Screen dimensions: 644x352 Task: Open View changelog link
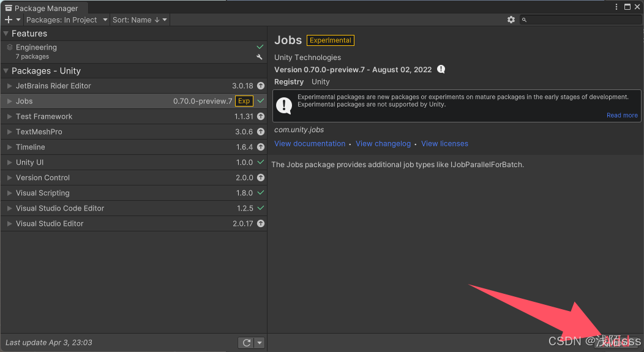[x=383, y=144]
